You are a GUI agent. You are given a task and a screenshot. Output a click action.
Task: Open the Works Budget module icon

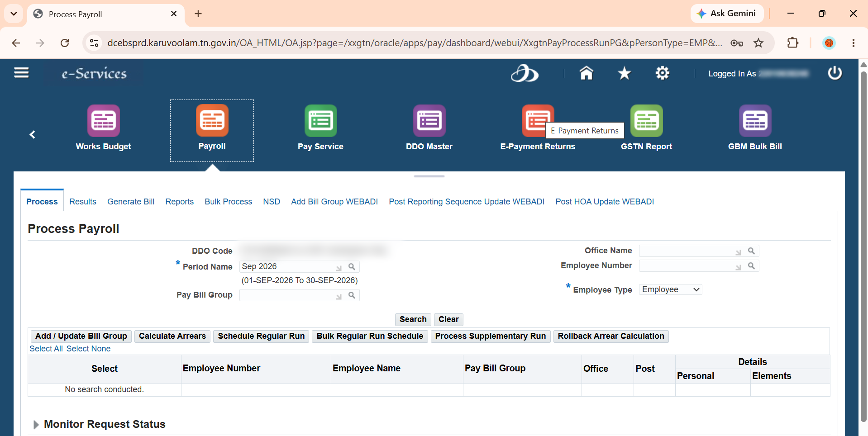(x=104, y=121)
